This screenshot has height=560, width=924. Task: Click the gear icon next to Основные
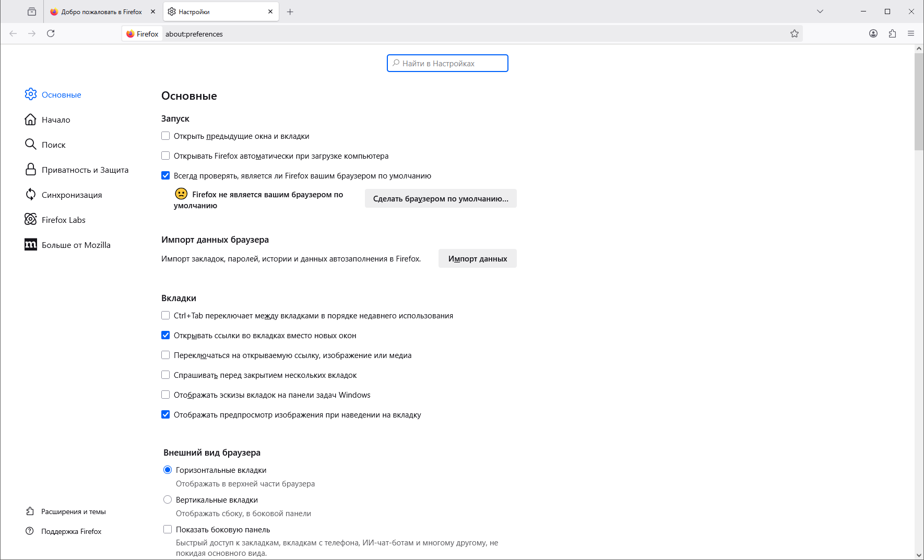coord(31,94)
